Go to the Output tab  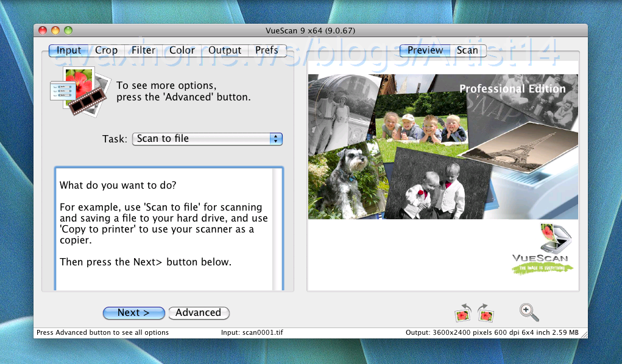(x=225, y=51)
